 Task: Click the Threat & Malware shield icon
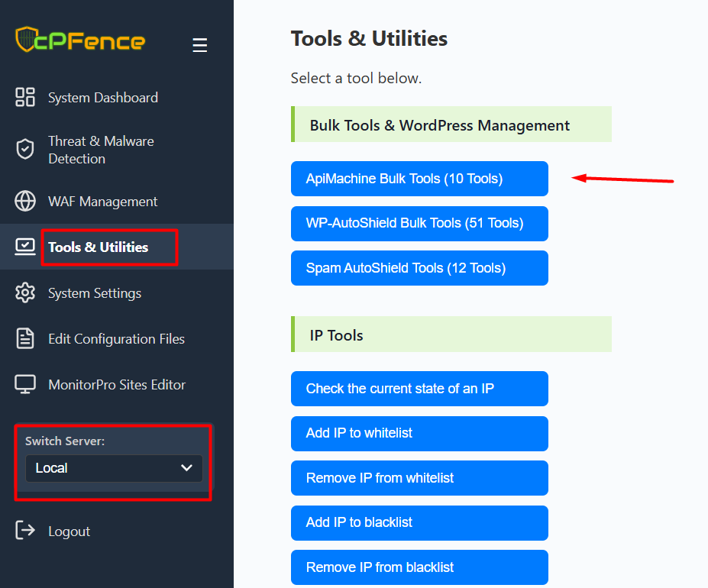(25, 150)
